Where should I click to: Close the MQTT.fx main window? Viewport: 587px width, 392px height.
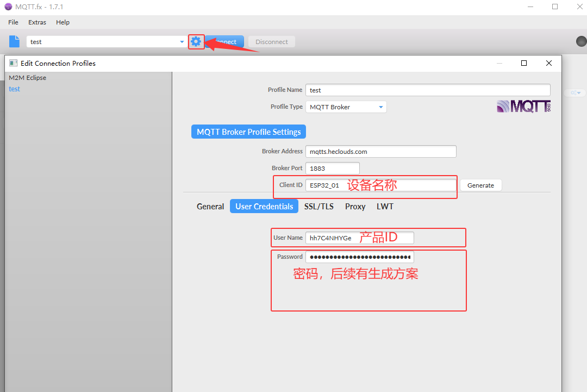[x=579, y=7]
